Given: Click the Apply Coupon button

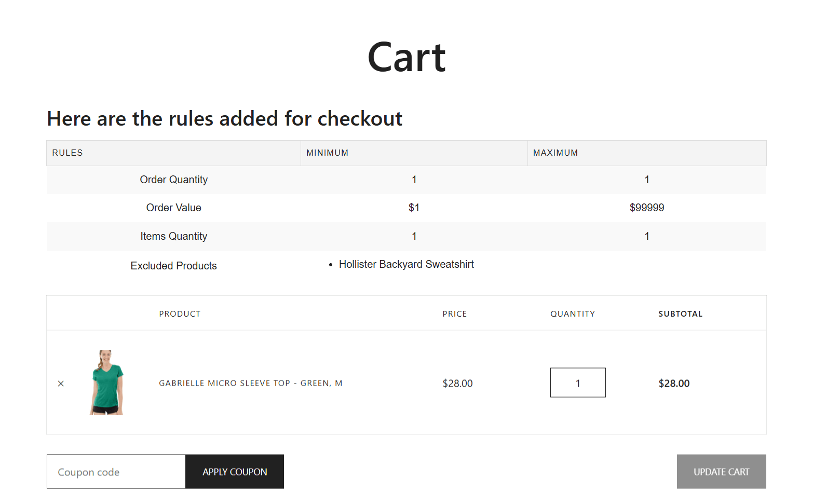Looking at the screenshot, I should pos(234,471).
